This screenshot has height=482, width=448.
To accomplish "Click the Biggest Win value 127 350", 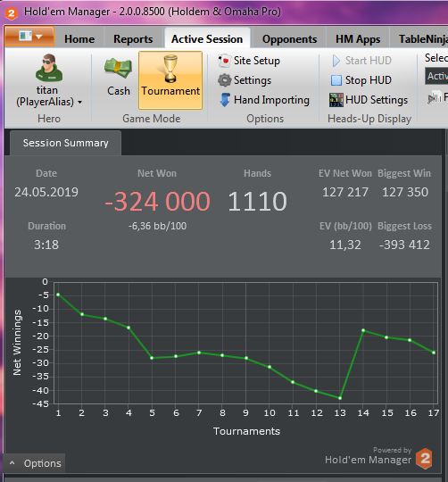I will (405, 193).
